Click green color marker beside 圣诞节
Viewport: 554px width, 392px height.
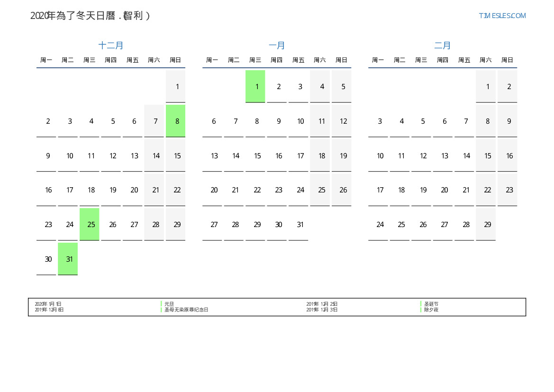[421, 304]
